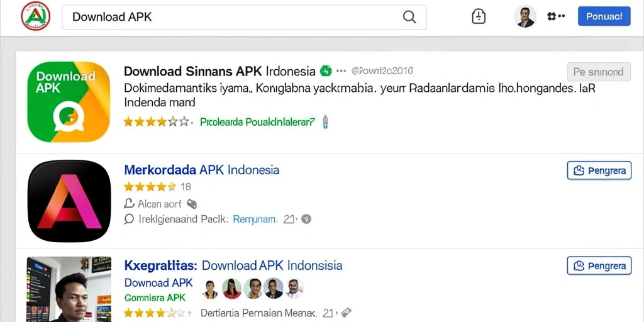Click the star rating of Kxegratlias result
This screenshot has width=644, height=322.
point(158,313)
